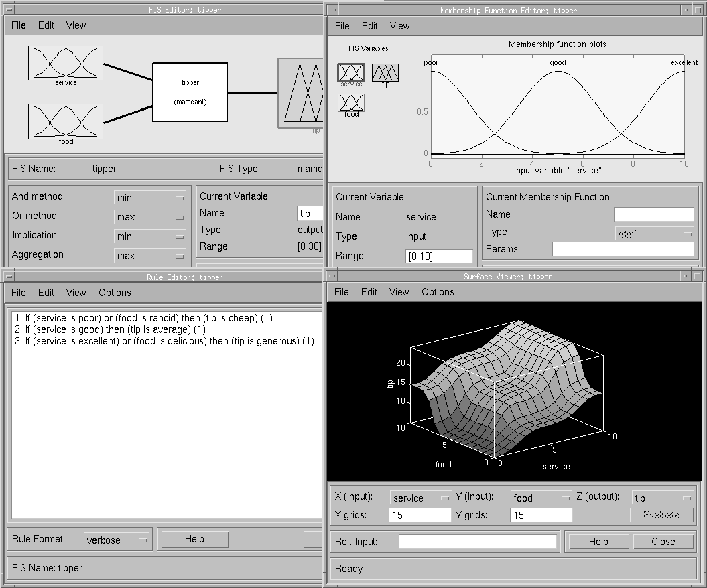This screenshot has height=588, width=707.
Task: Open the Y (input) food dropdown
Action: (x=541, y=498)
